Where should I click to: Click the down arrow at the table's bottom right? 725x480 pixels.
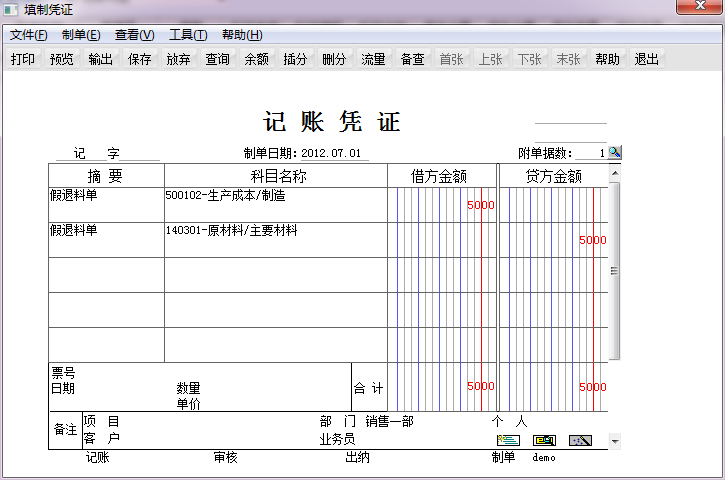[614, 442]
